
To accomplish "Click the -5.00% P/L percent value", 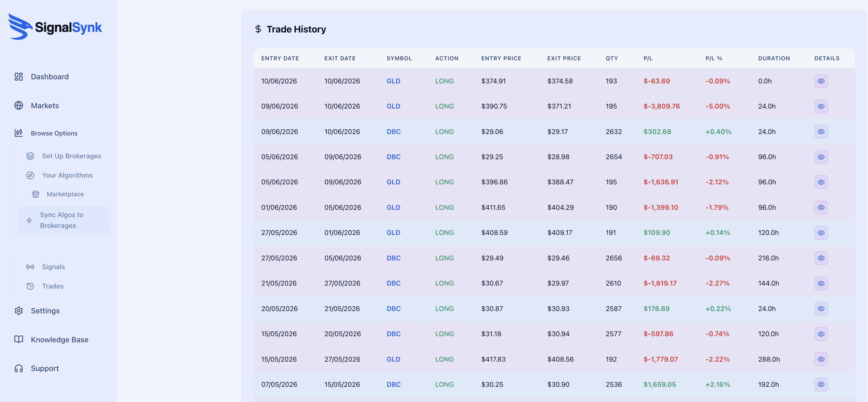I will [x=717, y=106].
